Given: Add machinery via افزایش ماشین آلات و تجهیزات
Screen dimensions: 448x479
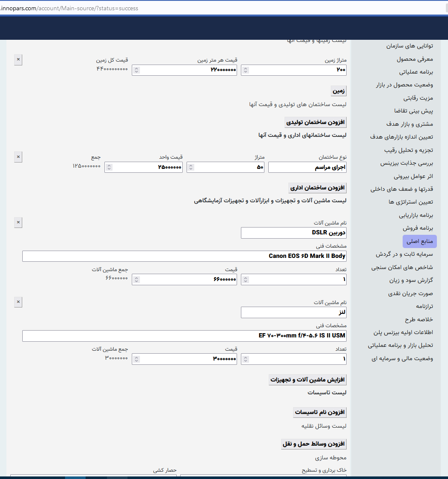Looking at the screenshot, I should pyautogui.click(x=307, y=380).
